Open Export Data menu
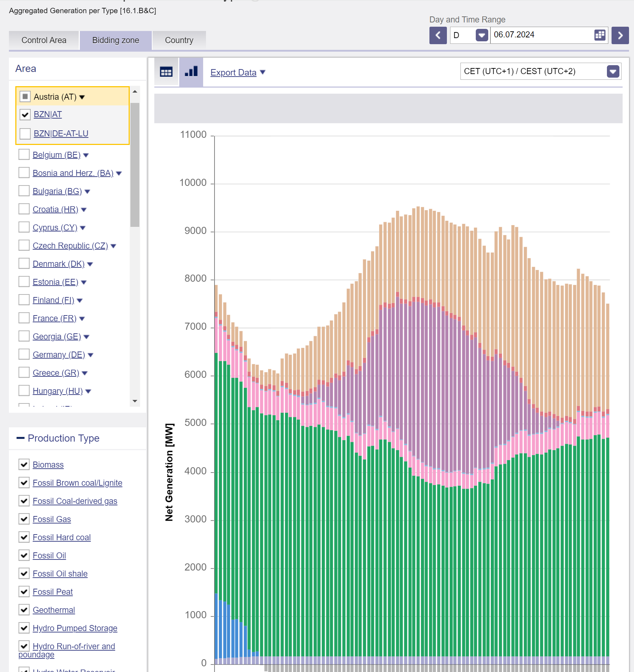This screenshot has width=634, height=672. [x=238, y=73]
